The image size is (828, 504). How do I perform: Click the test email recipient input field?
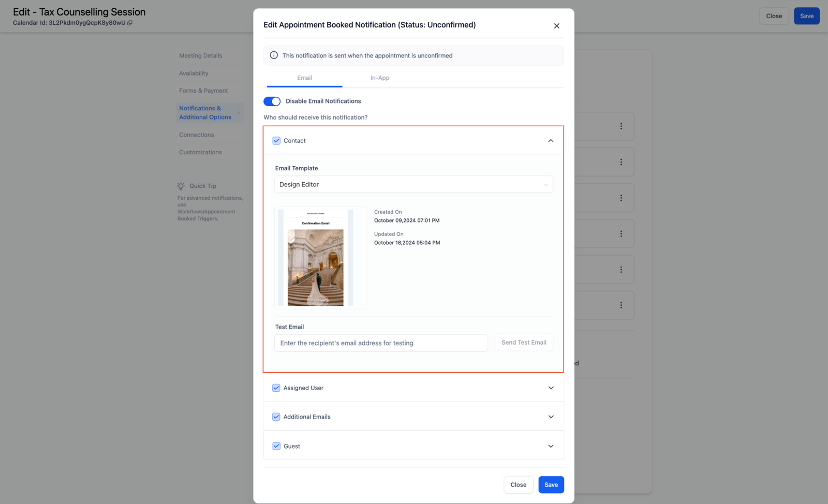(381, 343)
